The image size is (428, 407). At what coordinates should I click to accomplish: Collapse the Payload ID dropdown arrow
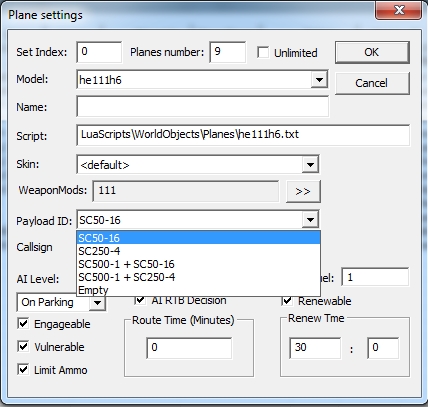310,220
